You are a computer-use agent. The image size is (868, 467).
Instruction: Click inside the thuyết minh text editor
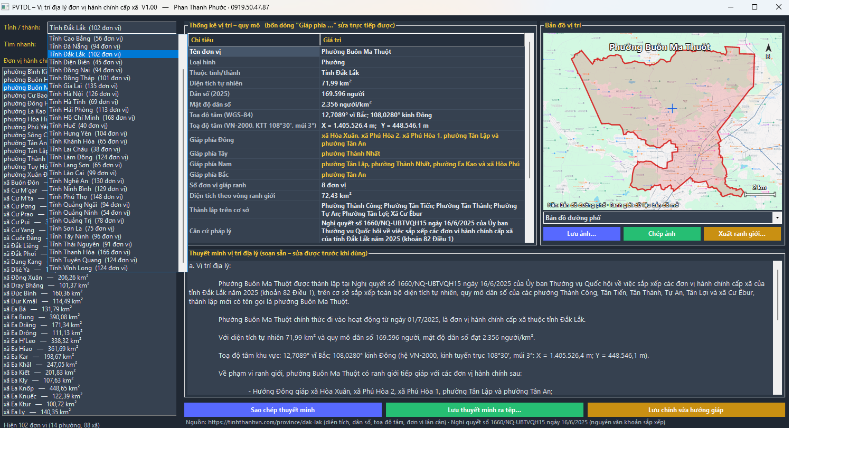[479, 327]
